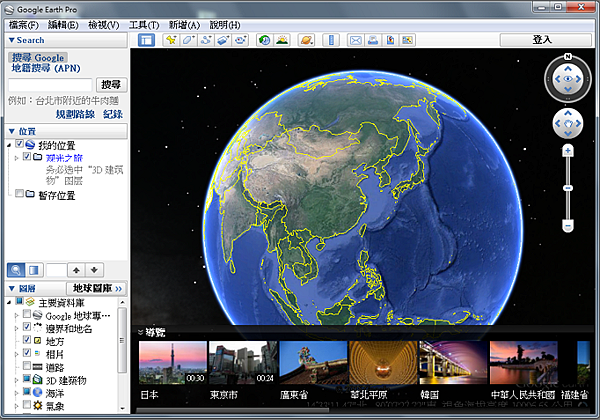Add a placemark with the pushpin icon

(x=171, y=40)
